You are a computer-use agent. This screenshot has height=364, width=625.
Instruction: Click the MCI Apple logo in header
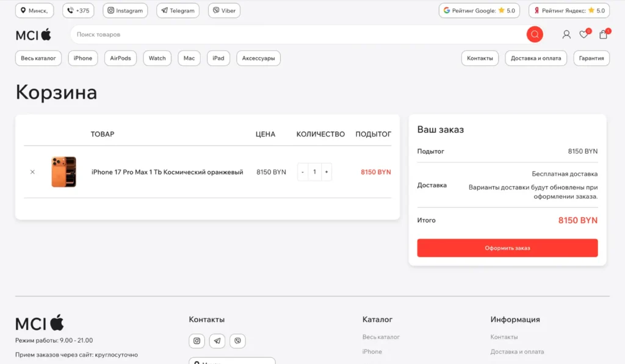[34, 35]
